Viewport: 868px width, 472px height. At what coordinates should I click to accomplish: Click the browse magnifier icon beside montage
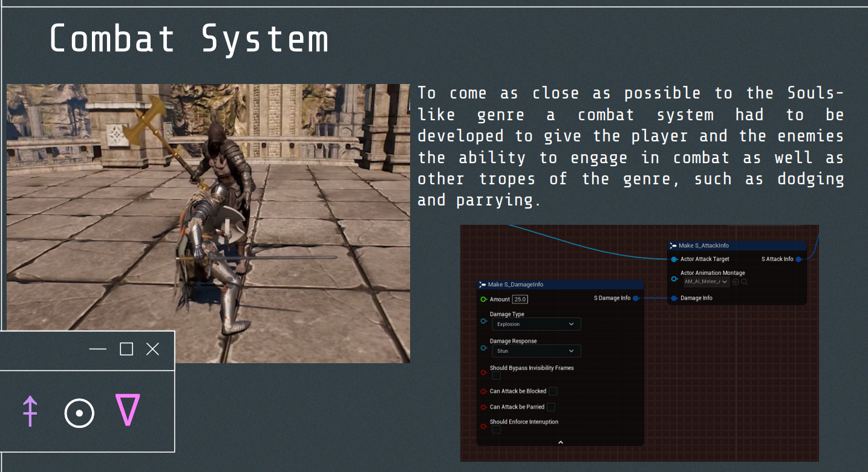[744, 282]
